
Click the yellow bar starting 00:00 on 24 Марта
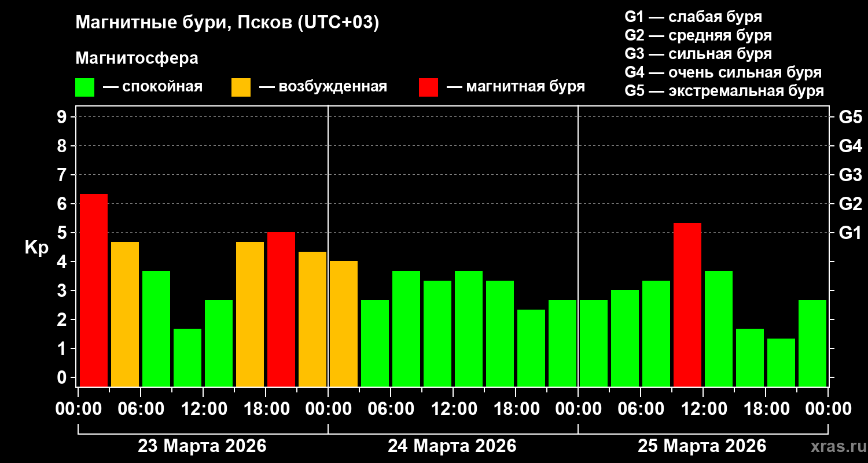(x=344, y=324)
